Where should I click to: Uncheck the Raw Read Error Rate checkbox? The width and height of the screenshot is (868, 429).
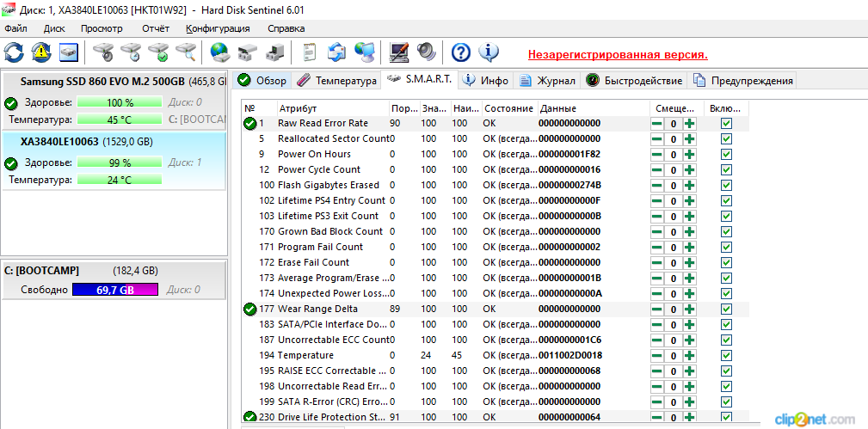coord(726,124)
